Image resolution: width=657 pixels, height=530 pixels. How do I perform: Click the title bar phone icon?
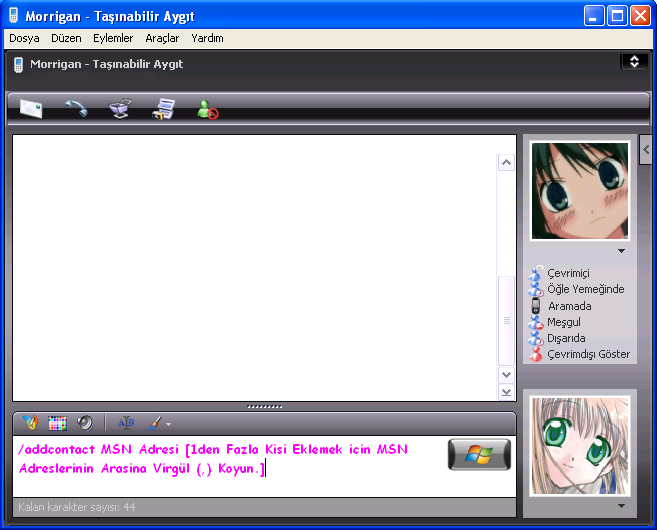[13, 15]
